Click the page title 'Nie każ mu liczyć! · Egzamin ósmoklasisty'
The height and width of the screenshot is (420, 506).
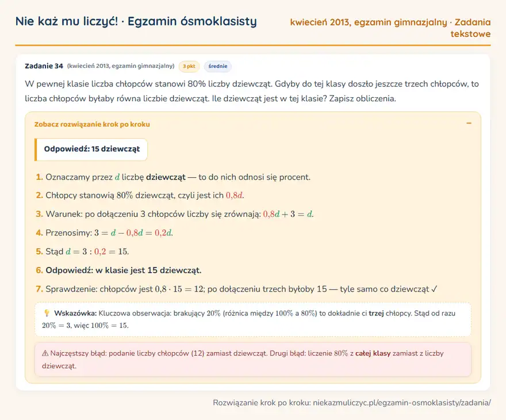(x=136, y=21)
